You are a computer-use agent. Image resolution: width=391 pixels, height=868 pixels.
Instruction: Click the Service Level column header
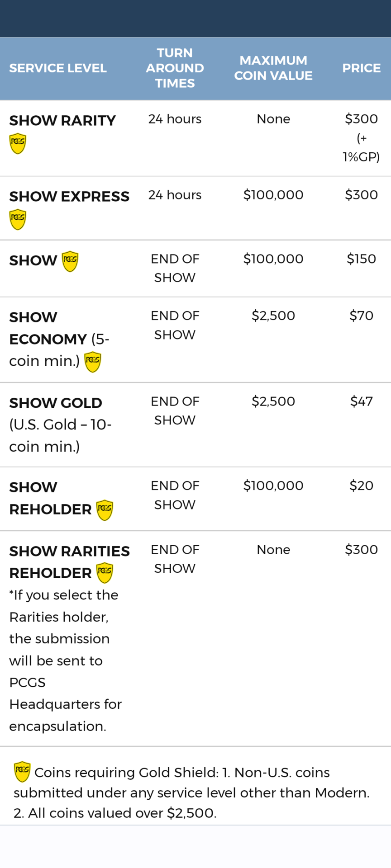58,68
